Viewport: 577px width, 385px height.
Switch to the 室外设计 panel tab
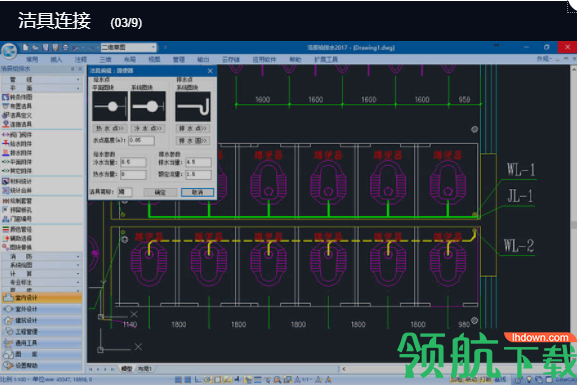tap(42, 309)
